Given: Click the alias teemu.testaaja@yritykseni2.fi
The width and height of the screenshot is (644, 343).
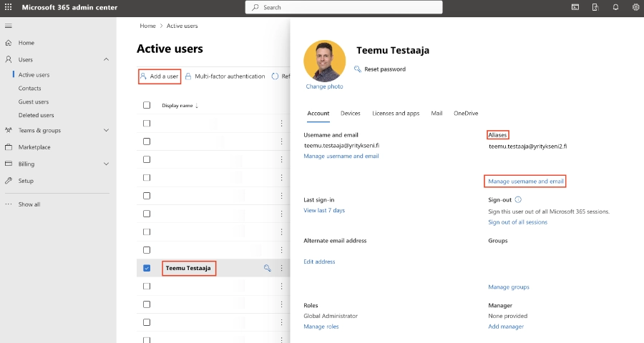Looking at the screenshot, I should pos(528,146).
